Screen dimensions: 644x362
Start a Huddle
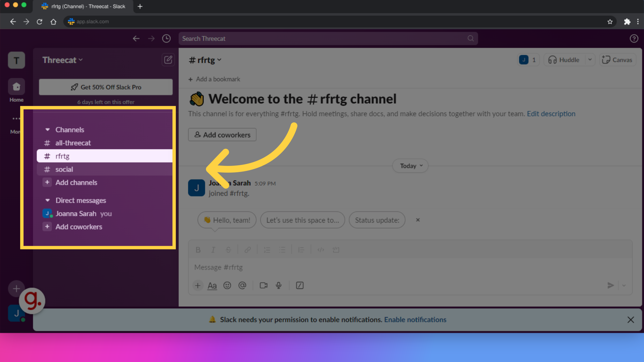click(564, 60)
